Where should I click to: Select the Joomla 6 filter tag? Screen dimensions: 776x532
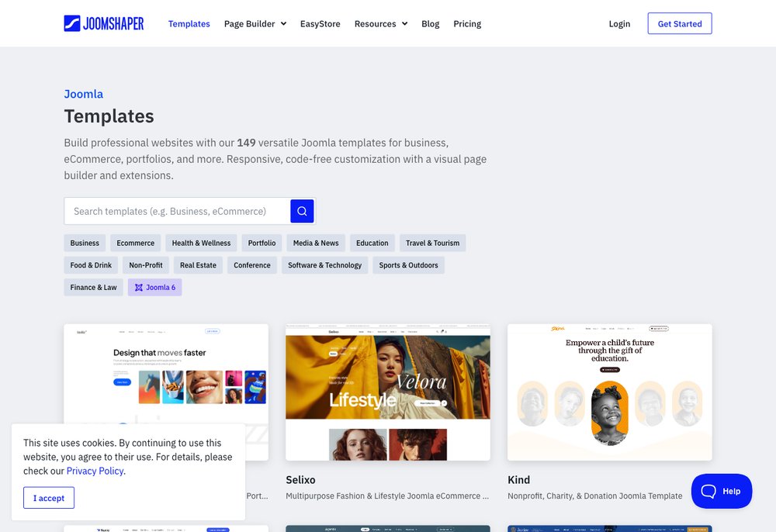click(155, 287)
